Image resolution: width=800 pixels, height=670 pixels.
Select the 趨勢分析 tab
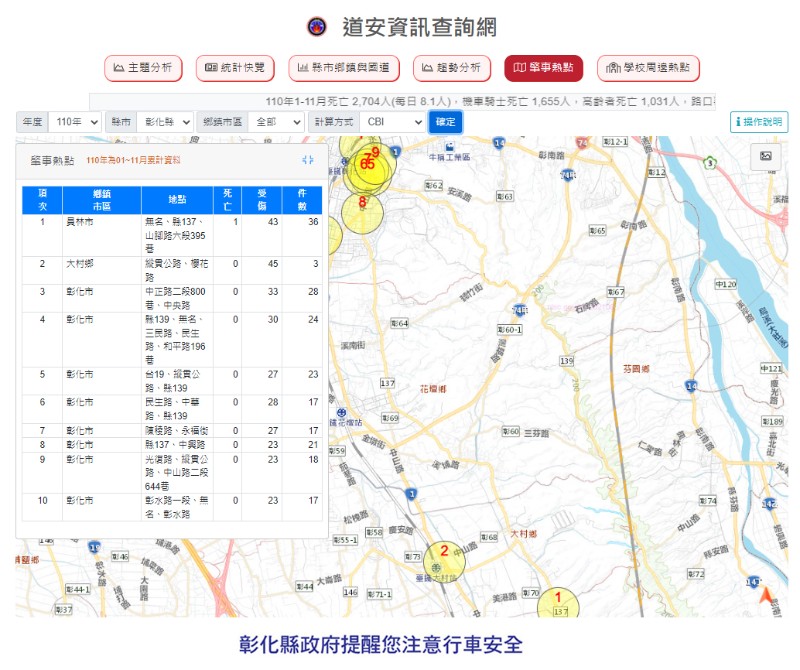(452, 68)
